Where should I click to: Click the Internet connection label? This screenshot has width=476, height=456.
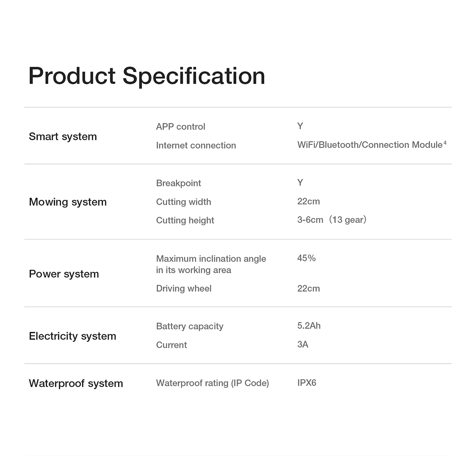coord(196,145)
